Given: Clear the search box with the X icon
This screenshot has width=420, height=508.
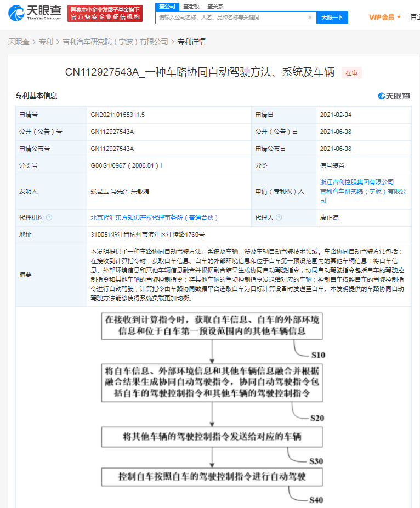Looking at the screenshot, I should (310, 18).
